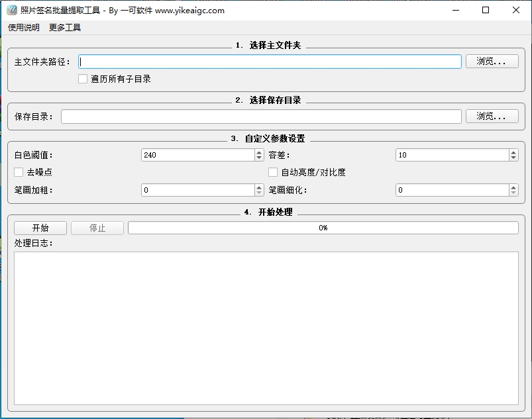The image size is (532, 419).
Task: Increase 笔画加粗 with the up arrow
Action: pos(259,187)
